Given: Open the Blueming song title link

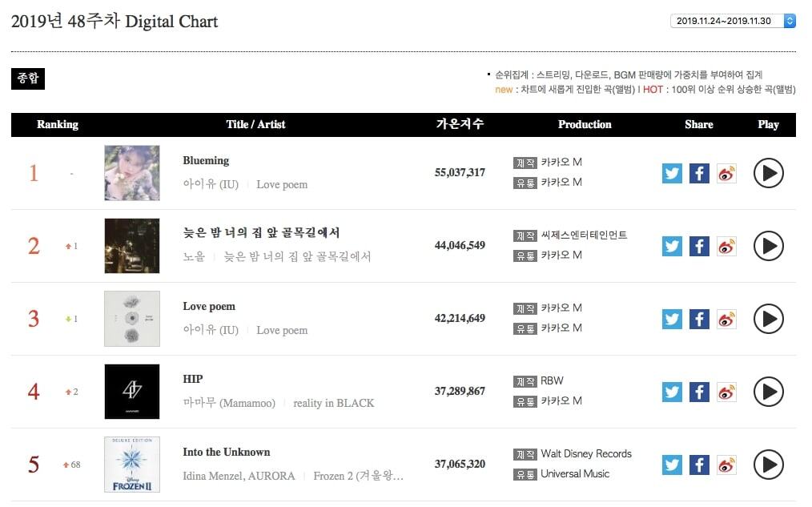Looking at the screenshot, I should tap(206, 160).
